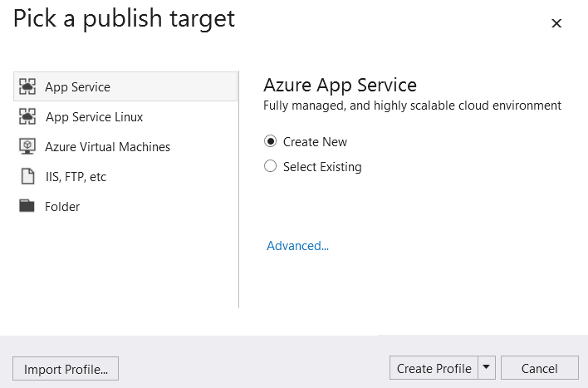Image resolution: width=588 pixels, height=388 pixels.
Task: Cancel the publish target dialog
Action: (539, 368)
